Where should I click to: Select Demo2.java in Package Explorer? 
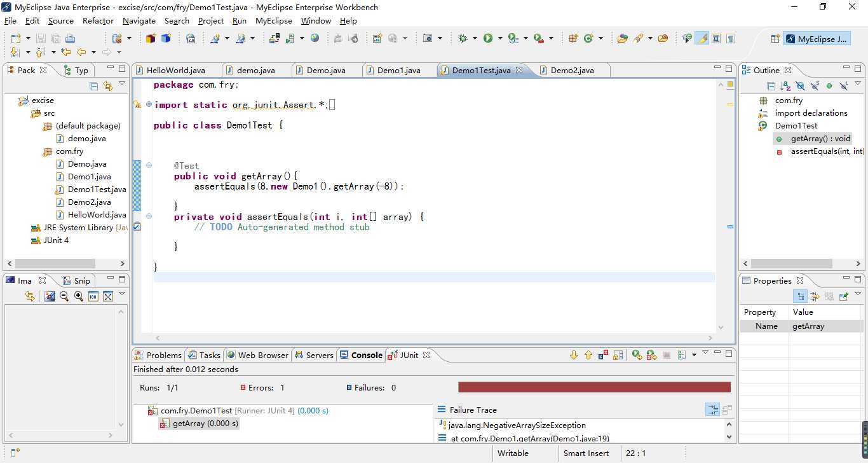89,202
